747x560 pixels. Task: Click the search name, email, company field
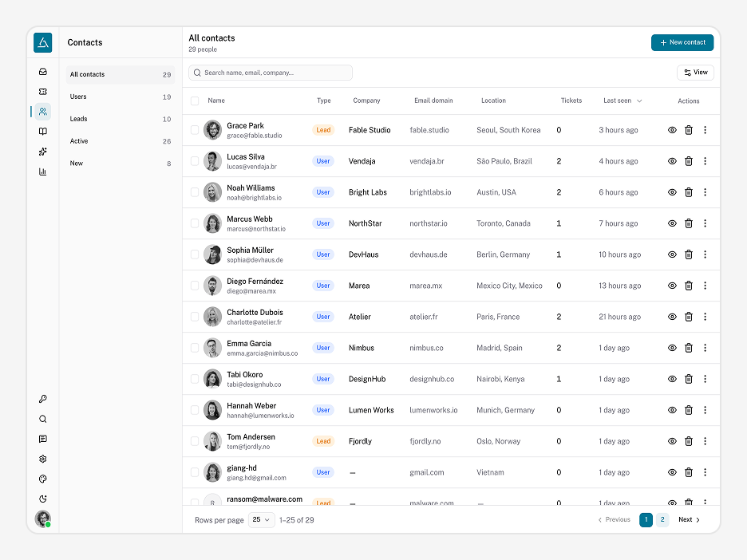tap(271, 73)
